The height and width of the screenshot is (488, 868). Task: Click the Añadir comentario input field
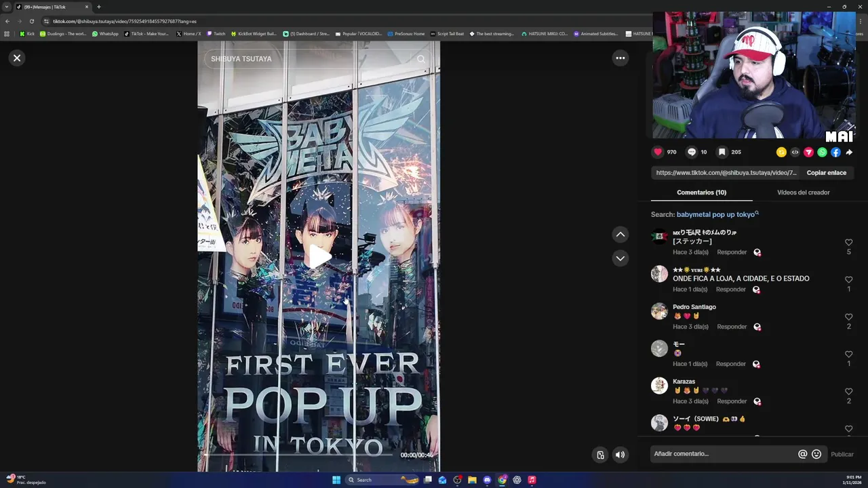[x=723, y=454]
